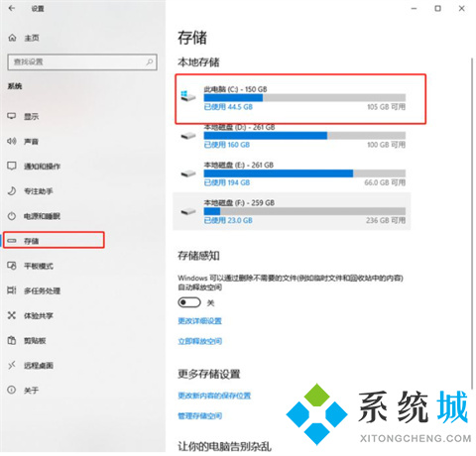This screenshot has height=456, width=476.
Task: Maximize the Settings window
Action: coord(437,9)
